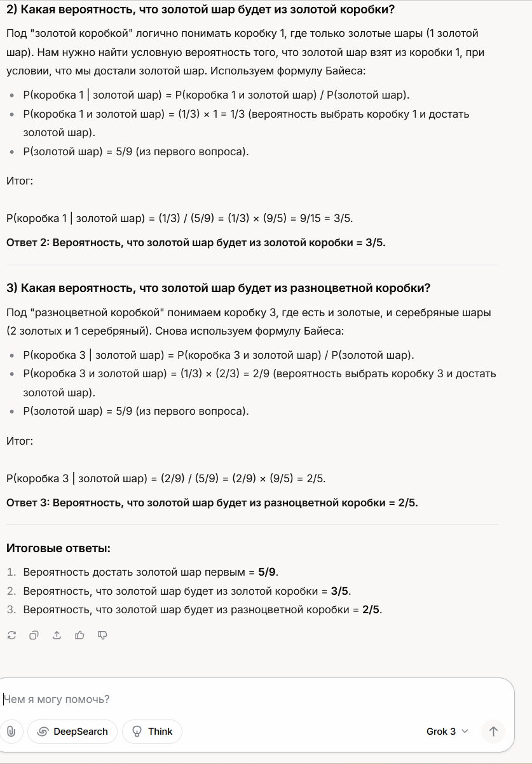Click the bold "Ответ 3" result line
The image size is (532, 764).
(x=212, y=503)
